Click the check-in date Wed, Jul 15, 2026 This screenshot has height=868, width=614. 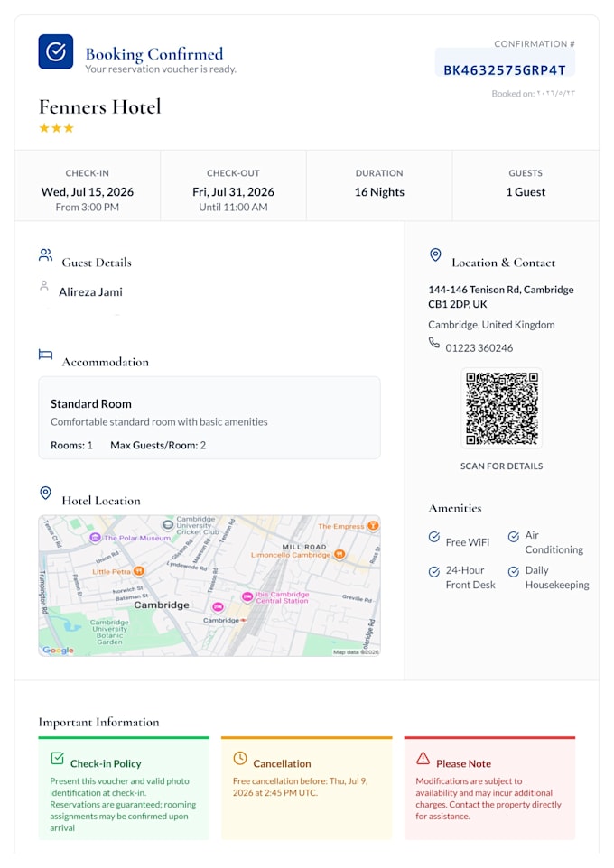click(87, 191)
